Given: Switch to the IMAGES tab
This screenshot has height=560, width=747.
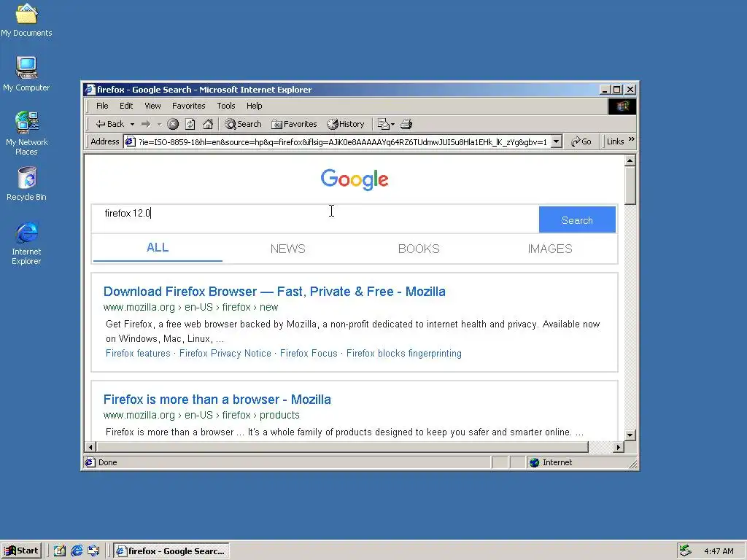Looking at the screenshot, I should [550, 249].
